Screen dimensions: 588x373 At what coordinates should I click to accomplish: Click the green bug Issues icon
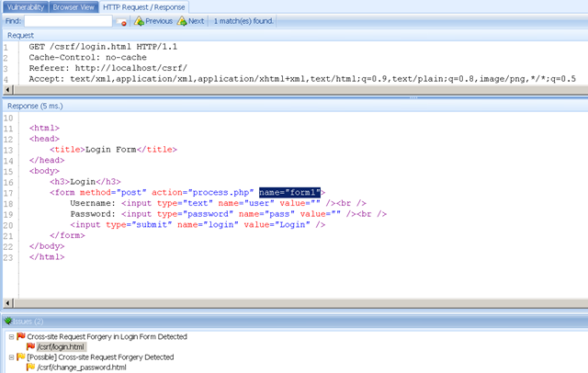click(8, 322)
